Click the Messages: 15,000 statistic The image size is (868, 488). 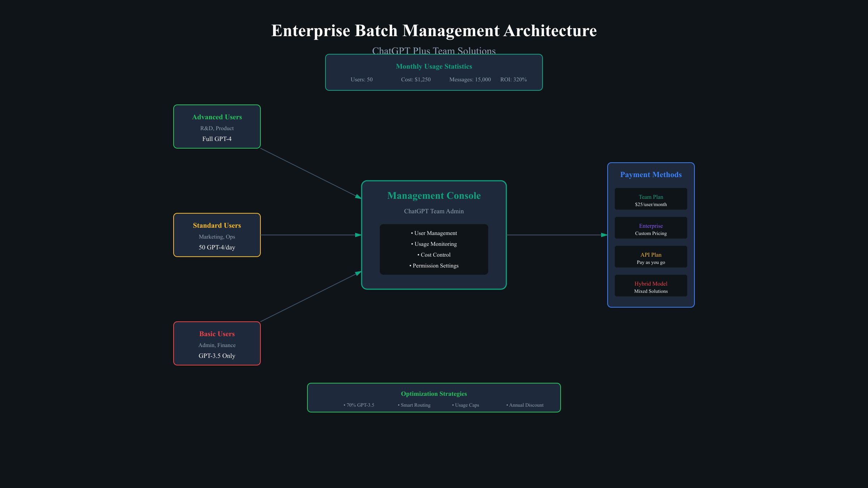coord(470,80)
